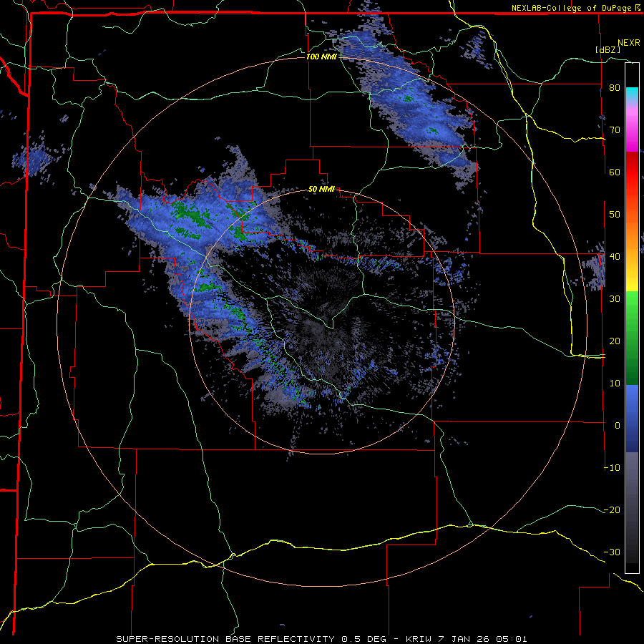Screen dimensions: 644x644
Task: Click the 0 dBZ scale value
Action: coord(618,426)
